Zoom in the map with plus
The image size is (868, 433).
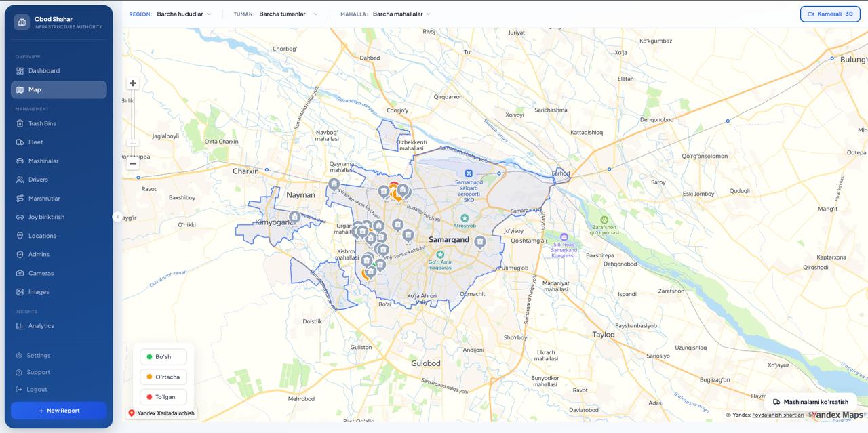coord(133,83)
